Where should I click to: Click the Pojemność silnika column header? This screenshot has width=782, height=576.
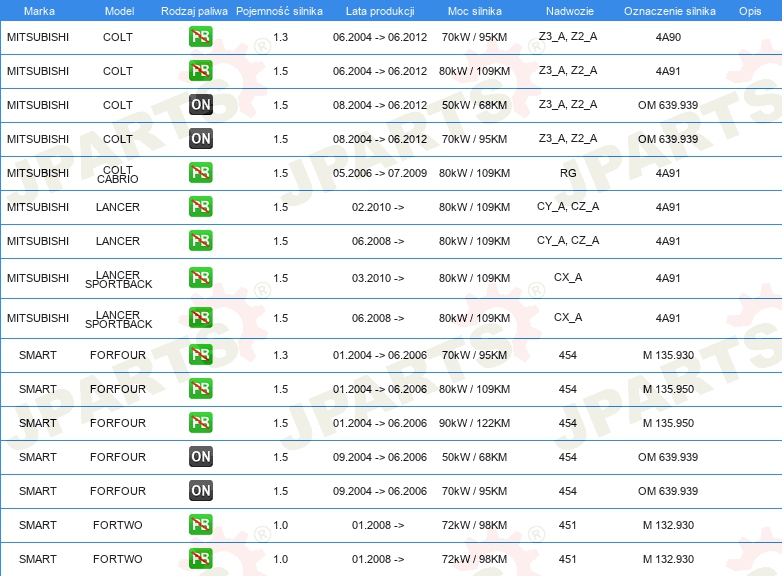click(279, 11)
